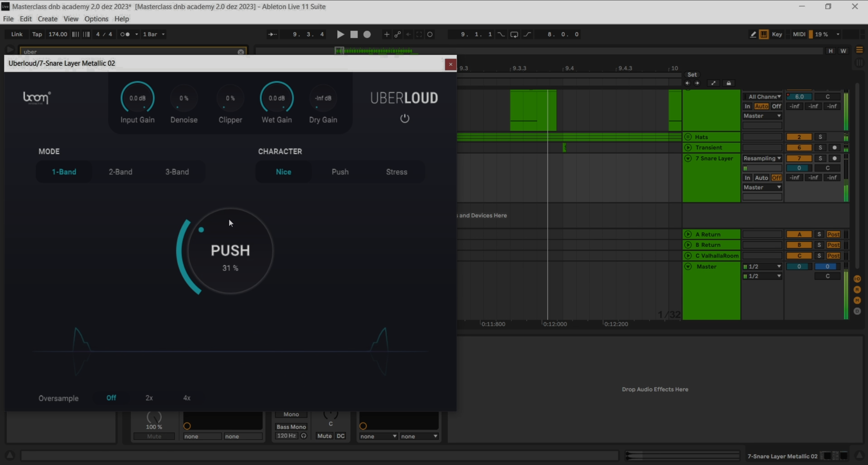868x465 pixels.
Task: Click the Transient track play icon
Action: tap(688, 147)
